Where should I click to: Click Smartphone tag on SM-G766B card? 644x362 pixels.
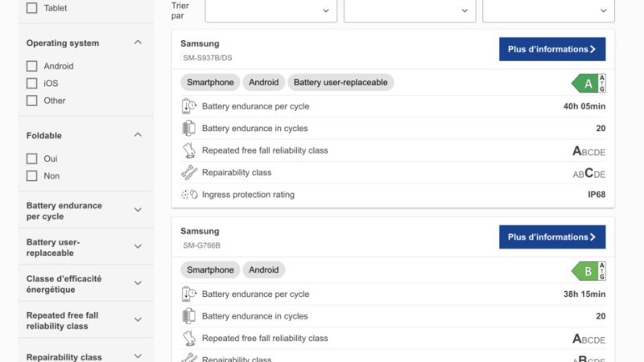coord(210,270)
